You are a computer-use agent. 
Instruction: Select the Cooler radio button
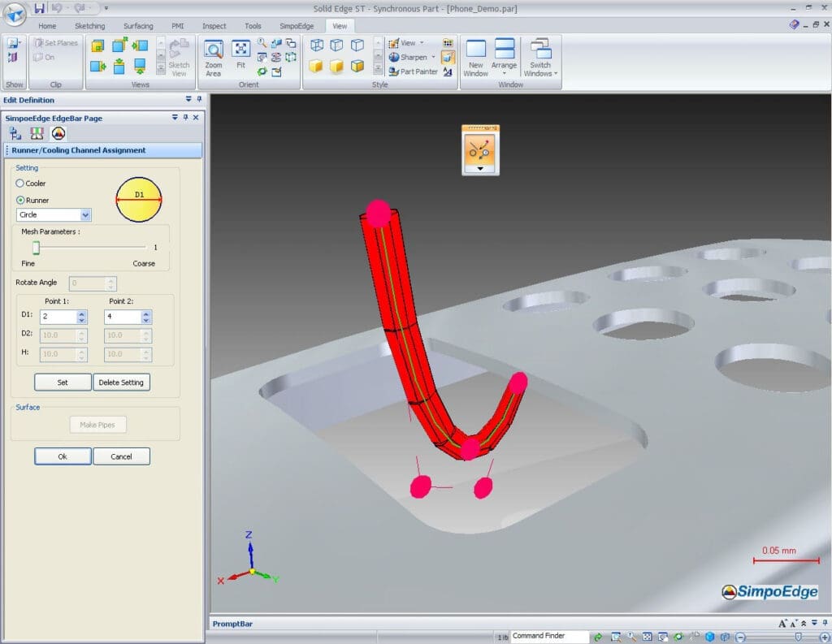click(21, 184)
